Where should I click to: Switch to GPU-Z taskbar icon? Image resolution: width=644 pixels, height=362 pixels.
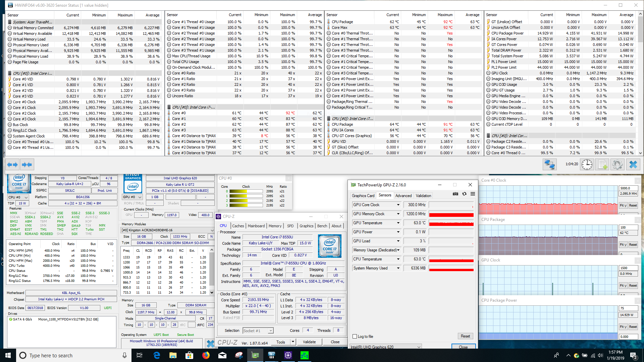255,355
